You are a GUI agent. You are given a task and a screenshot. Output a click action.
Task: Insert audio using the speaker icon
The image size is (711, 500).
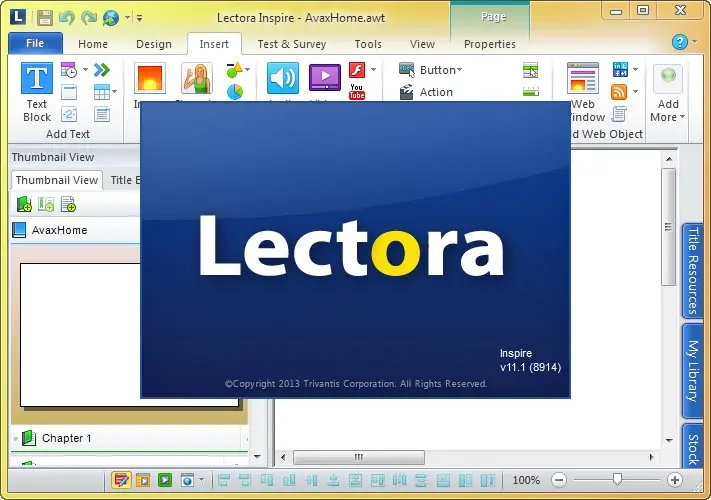point(282,78)
